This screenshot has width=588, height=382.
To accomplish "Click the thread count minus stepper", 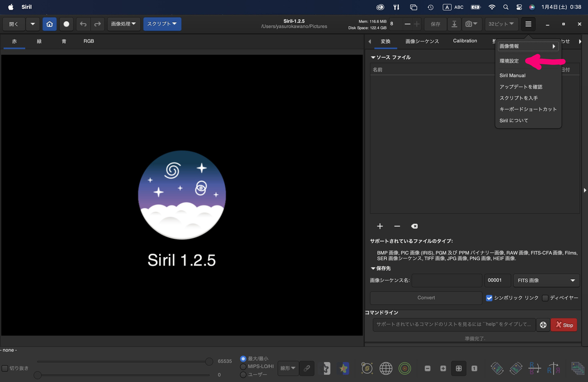I will [x=406, y=24].
